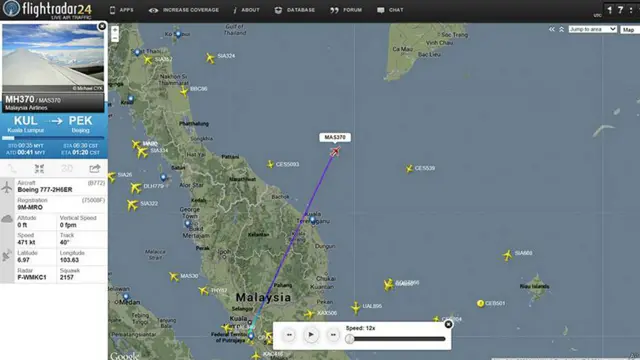The height and width of the screenshot is (360, 640).
Task: Click the route icon in flight panel
Action: pos(13,169)
